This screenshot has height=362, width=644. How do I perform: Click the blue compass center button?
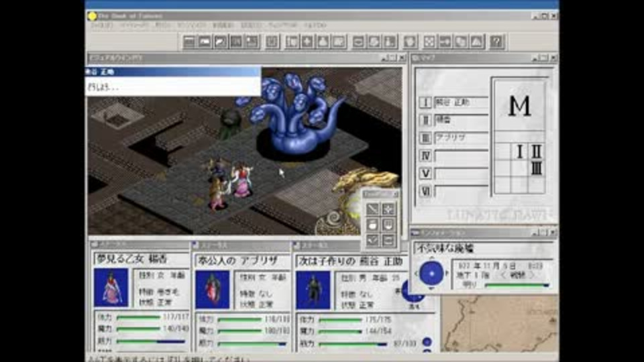coord(431,273)
